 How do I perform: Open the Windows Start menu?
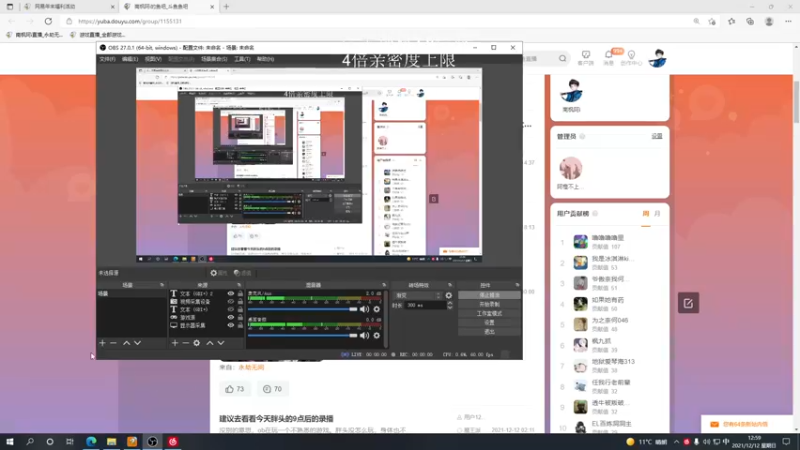[x=10, y=441]
